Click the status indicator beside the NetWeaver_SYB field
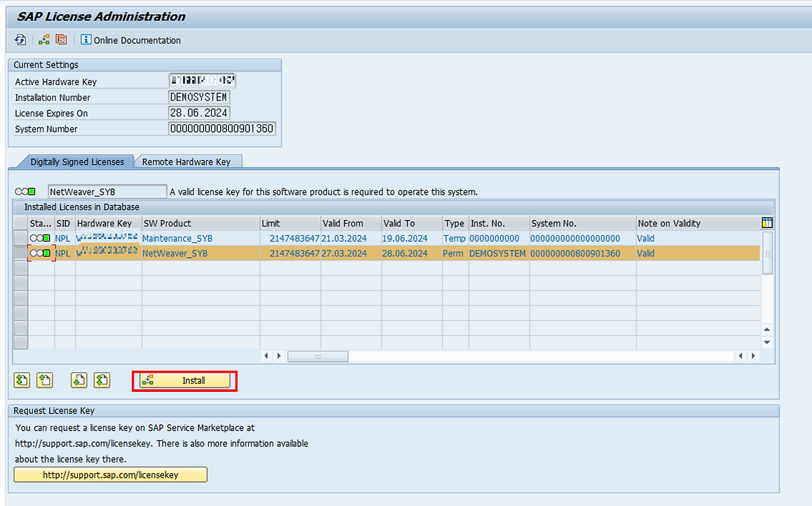The image size is (812, 506). coord(25,191)
